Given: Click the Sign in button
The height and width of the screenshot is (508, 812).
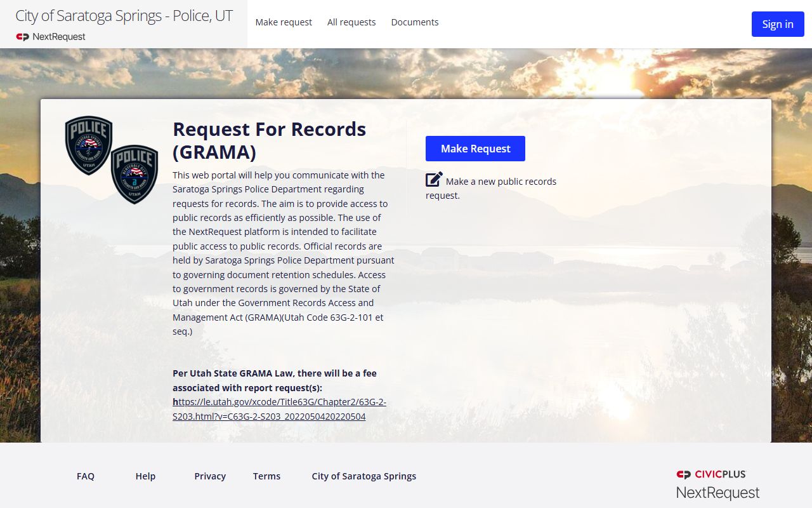Looking at the screenshot, I should [x=778, y=24].
